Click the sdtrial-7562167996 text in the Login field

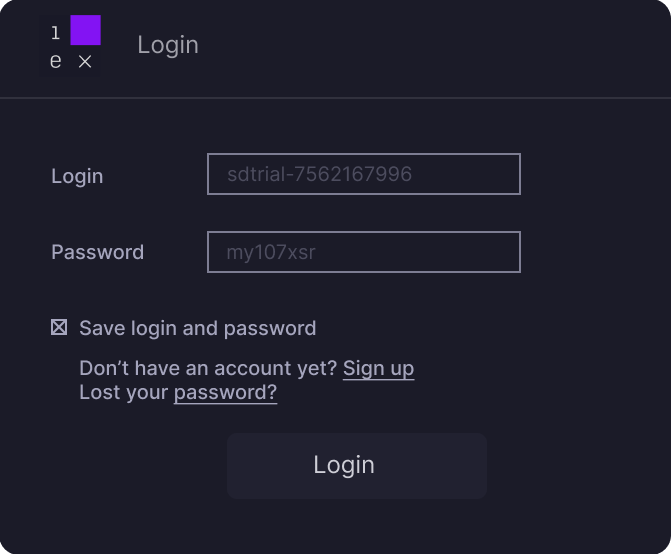[x=319, y=174]
